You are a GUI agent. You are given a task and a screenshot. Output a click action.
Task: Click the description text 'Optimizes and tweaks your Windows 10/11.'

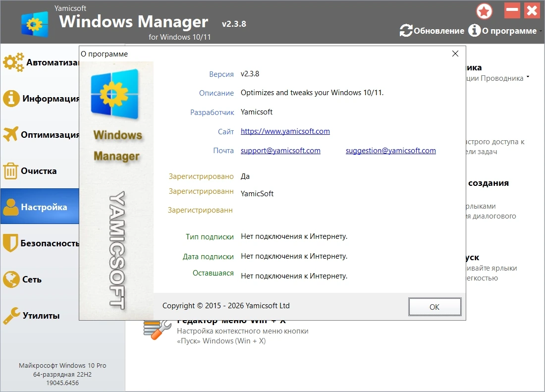pyautogui.click(x=312, y=93)
